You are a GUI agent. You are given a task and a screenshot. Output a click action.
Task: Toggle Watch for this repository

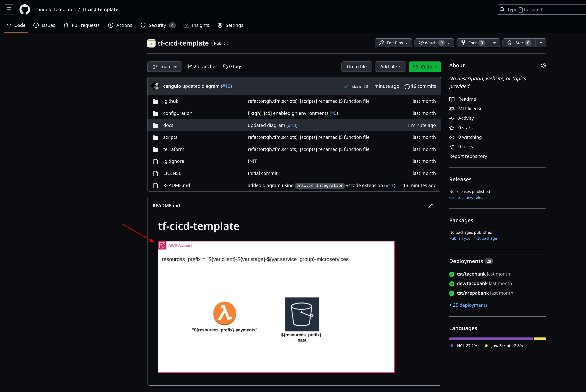pos(431,43)
